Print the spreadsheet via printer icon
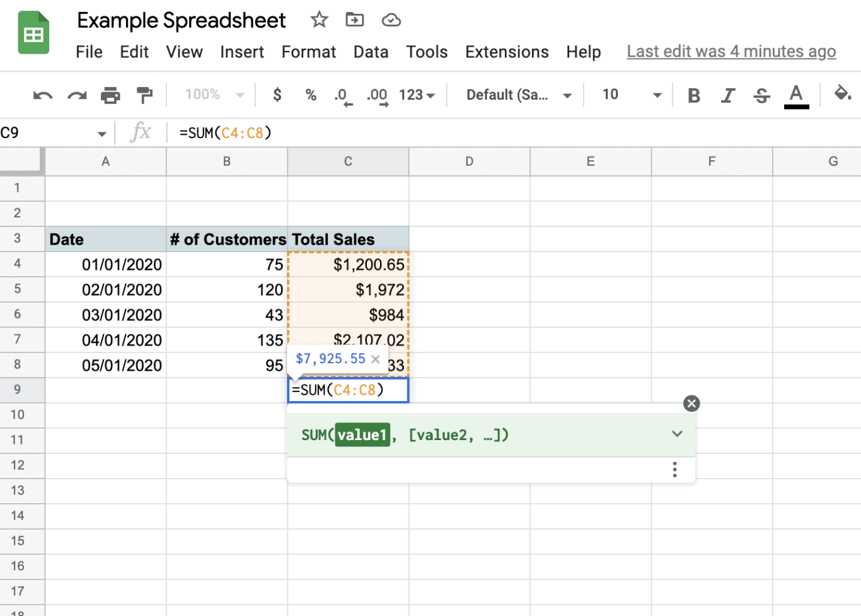The height and width of the screenshot is (616, 861). click(x=110, y=95)
